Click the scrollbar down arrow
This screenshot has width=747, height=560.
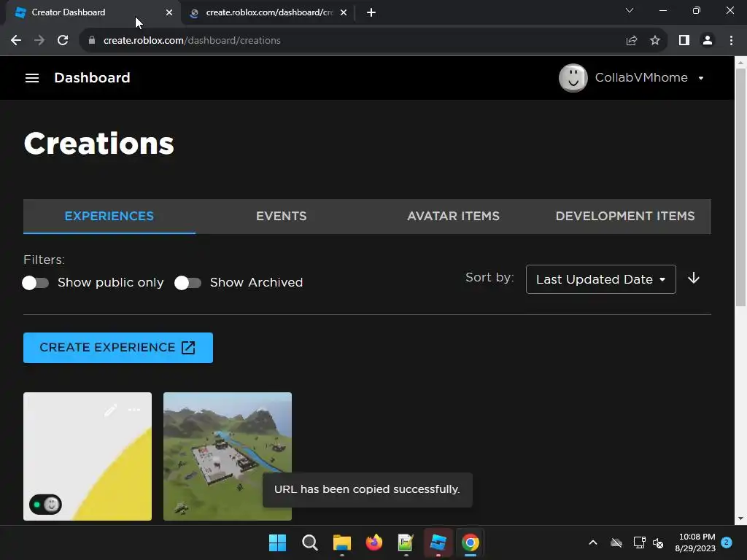[740, 518]
